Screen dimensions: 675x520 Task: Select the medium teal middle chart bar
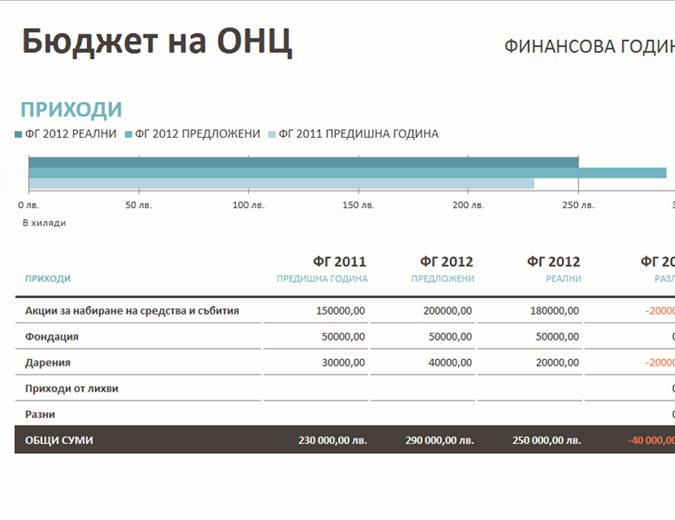(x=347, y=173)
